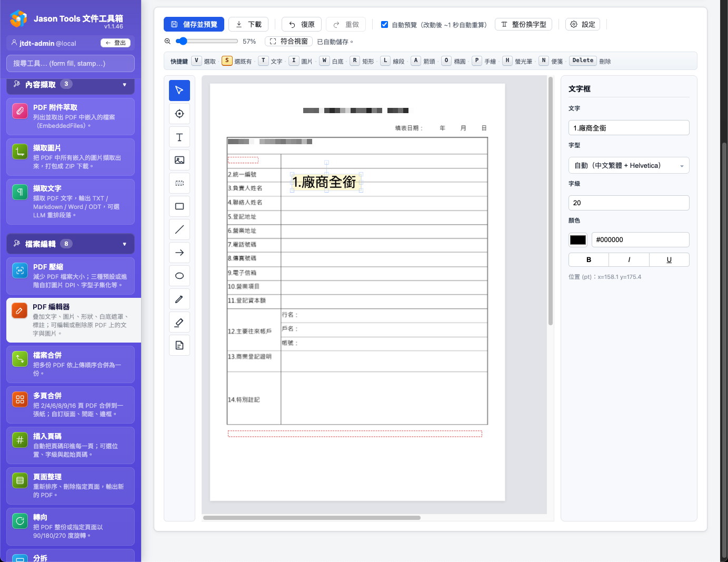Screen dimensions: 728x562
Task: Collapse the 內容擷取 sidebar section
Action: 125,84
